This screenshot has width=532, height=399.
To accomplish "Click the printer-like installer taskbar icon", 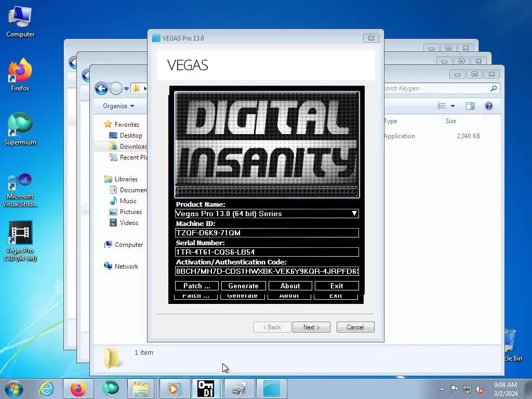I will [240, 389].
